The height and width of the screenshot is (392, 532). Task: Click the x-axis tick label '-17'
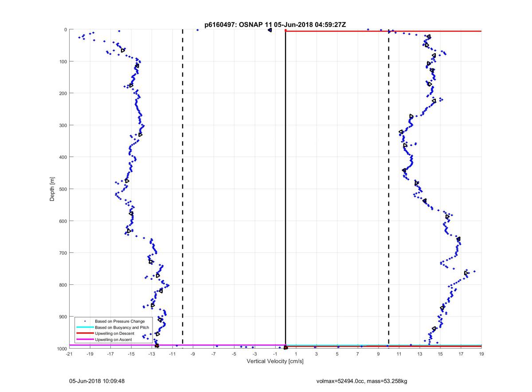click(x=110, y=354)
